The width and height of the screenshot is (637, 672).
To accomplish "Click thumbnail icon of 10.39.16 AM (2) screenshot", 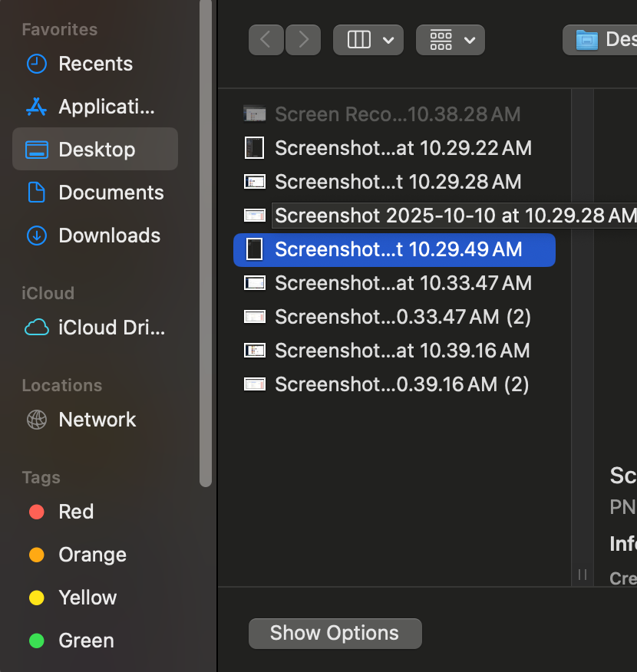I will coord(254,384).
